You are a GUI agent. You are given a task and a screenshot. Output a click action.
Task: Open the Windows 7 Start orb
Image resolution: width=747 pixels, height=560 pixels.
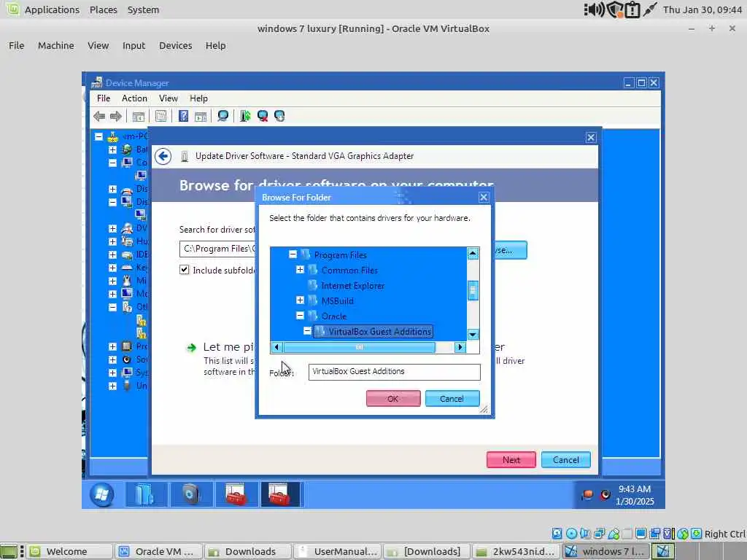coord(101,495)
